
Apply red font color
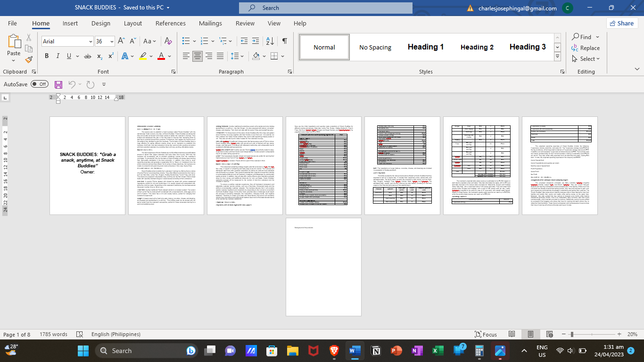coord(161,56)
